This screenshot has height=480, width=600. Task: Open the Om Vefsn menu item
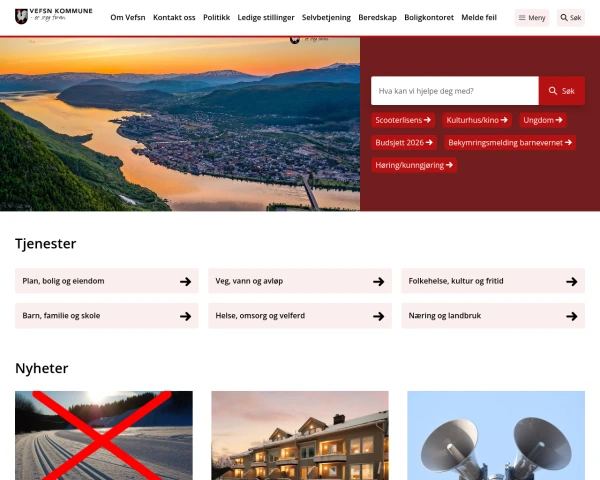pyautogui.click(x=128, y=18)
